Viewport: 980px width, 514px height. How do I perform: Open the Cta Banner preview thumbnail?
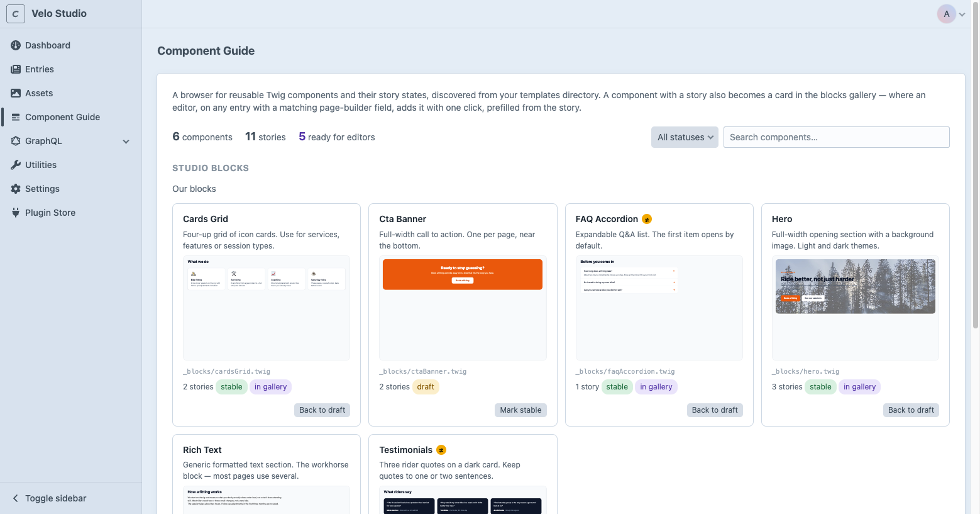[463, 308]
